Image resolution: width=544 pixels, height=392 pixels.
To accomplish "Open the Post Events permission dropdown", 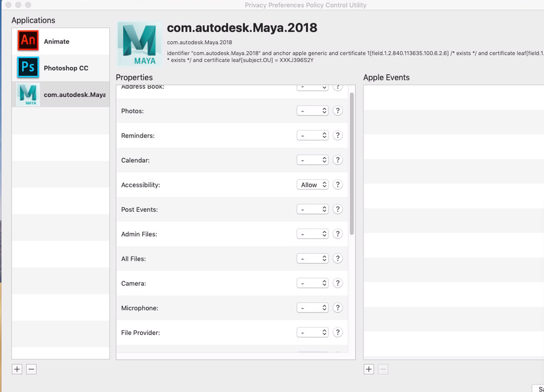I will (x=313, y=209).
